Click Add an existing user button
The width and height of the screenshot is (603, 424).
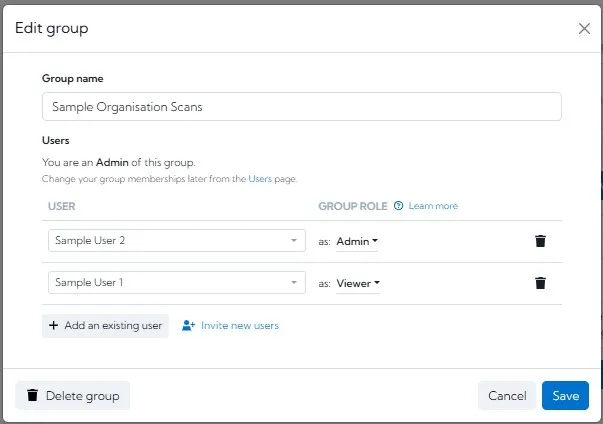tap(105, 326)
